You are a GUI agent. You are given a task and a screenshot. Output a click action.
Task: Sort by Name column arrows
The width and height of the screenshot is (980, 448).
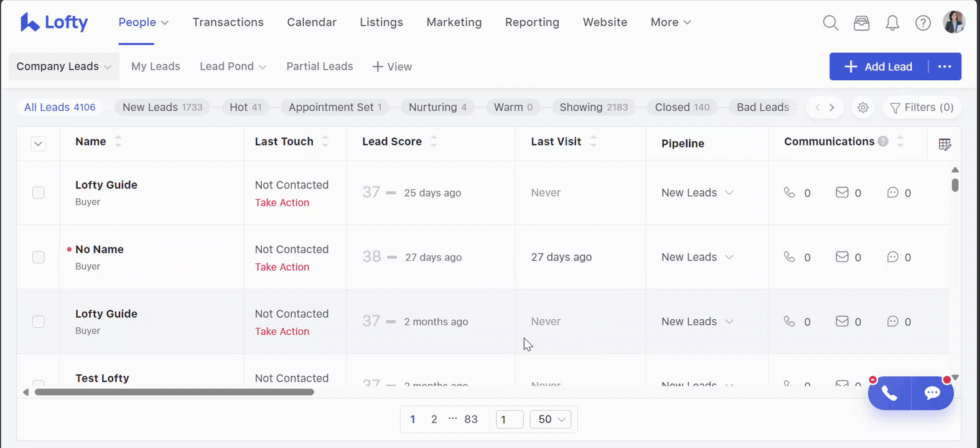click(x=118, y=141)
